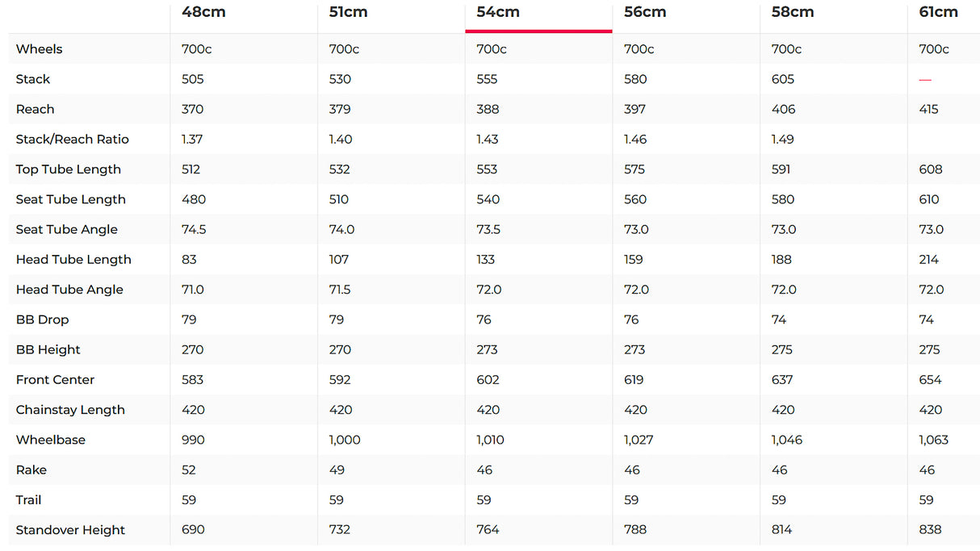The width and height of the screenshot is (980, 551).
Task: Click the Wheelbase row label
Action: 50,440
